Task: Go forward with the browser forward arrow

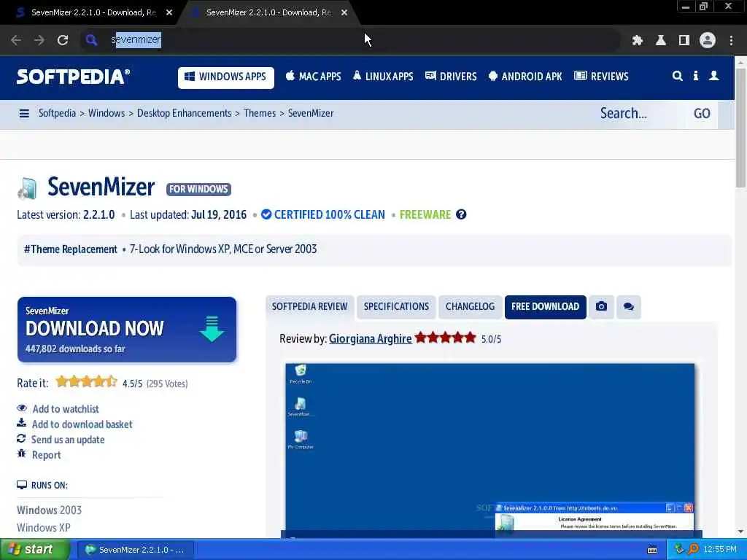Action: (39, 40)
